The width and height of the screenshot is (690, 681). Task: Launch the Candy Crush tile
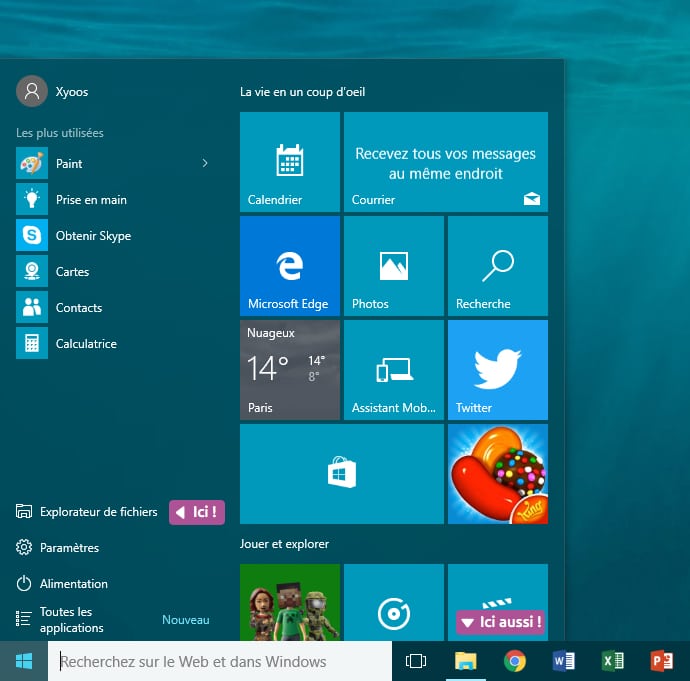click(x=498, y=474)
